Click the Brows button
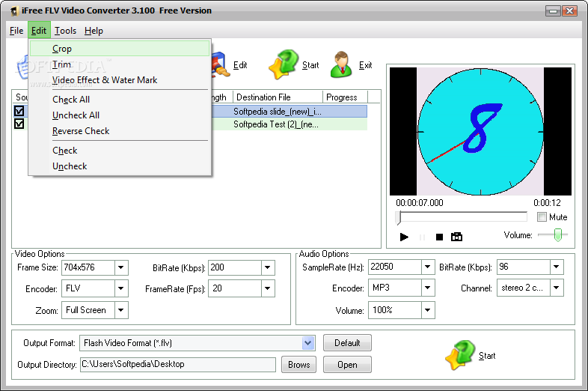The image size is (588, 391). [x=299, y=365]
